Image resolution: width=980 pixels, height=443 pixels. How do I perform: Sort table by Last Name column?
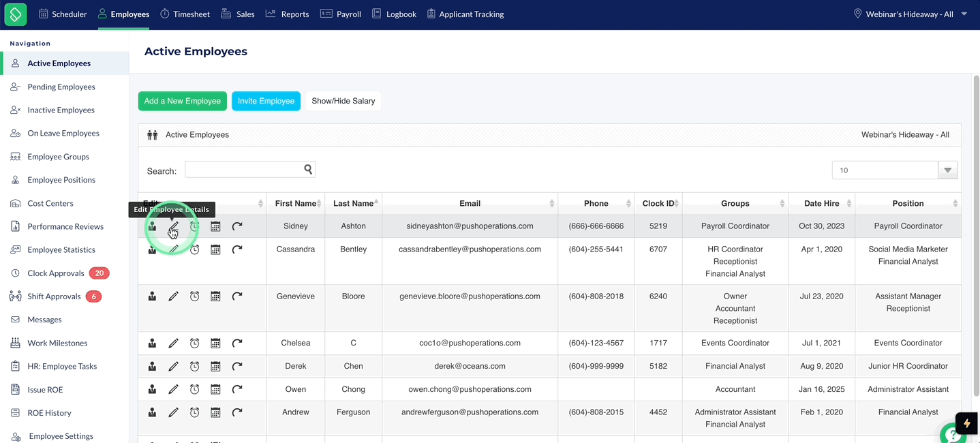click(353, 203)
